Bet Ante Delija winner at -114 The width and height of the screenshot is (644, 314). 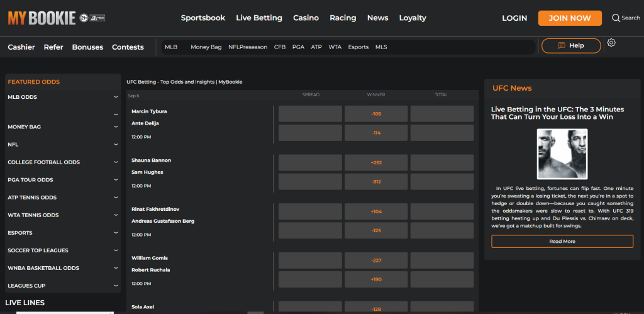[x=376, y=133]
